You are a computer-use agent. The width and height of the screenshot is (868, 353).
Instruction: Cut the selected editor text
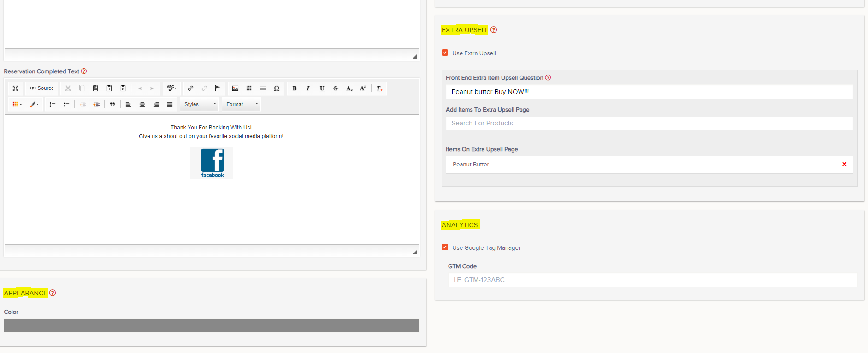[x=68, y=88]
